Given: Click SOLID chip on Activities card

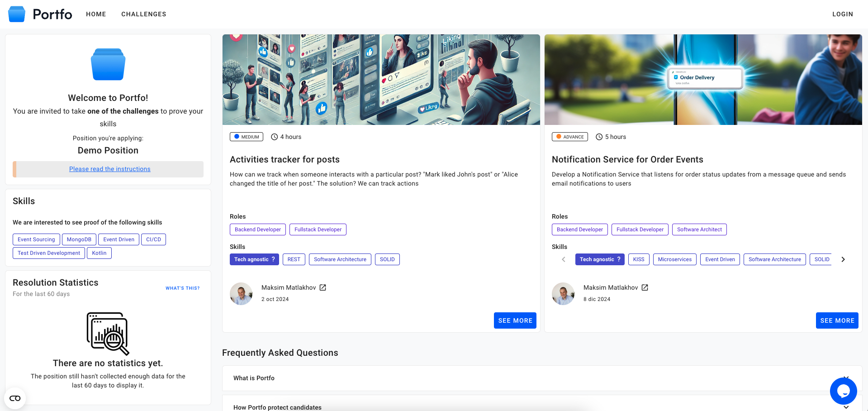Looking at the screenshot, I should tap(387, 259).
